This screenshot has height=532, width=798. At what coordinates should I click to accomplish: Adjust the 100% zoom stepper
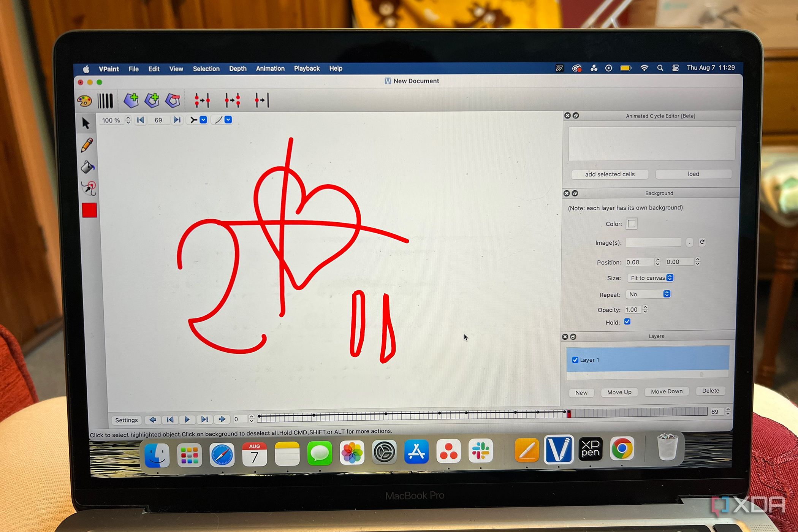pyautogui.click(x=128, y=120)
